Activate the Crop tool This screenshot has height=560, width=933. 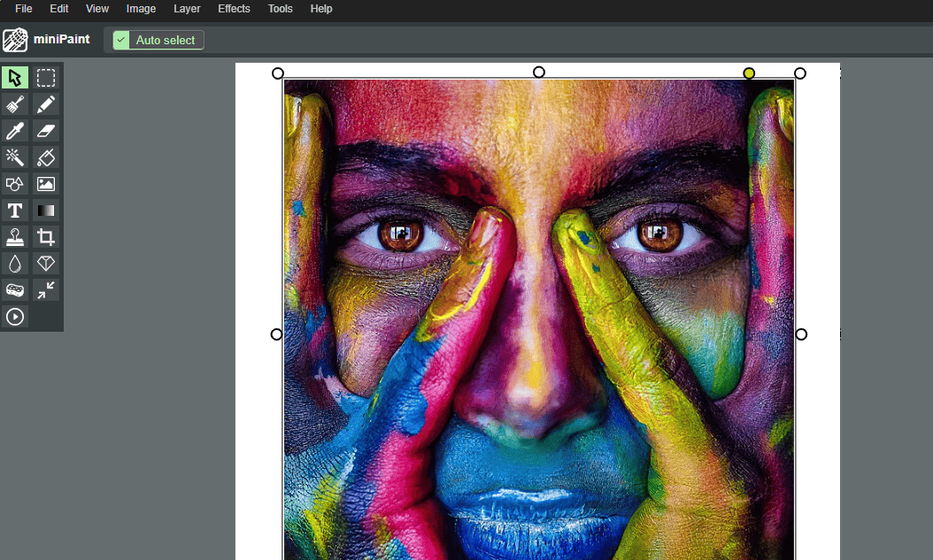(46, 237)
